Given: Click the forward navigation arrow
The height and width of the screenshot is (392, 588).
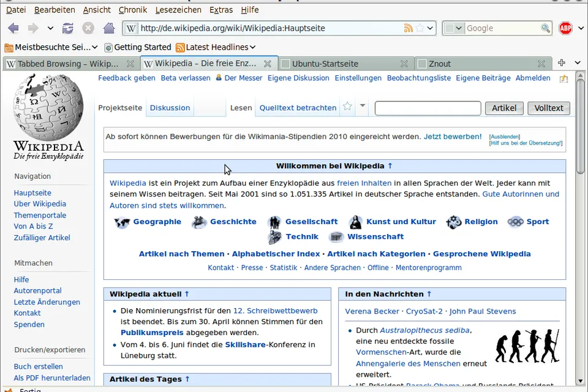Looking at the screenshot, I should coord(33,28).
